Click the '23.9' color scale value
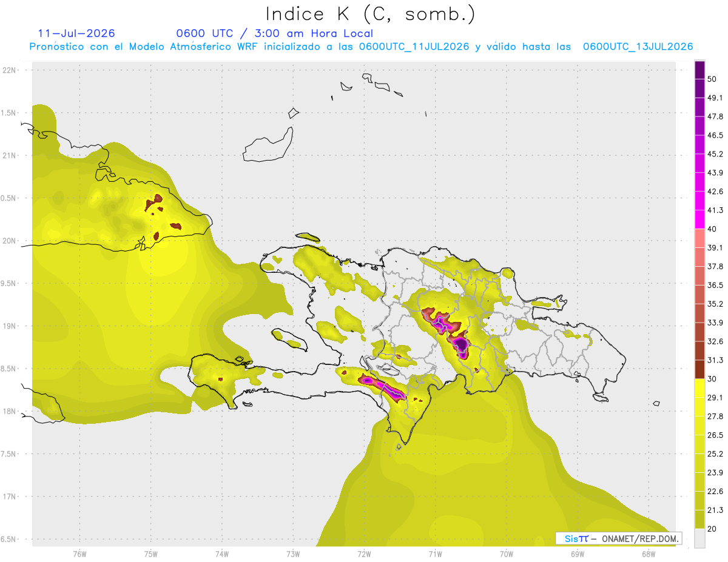This screenshot has width=728, height=562. click(x=715, y=473)
